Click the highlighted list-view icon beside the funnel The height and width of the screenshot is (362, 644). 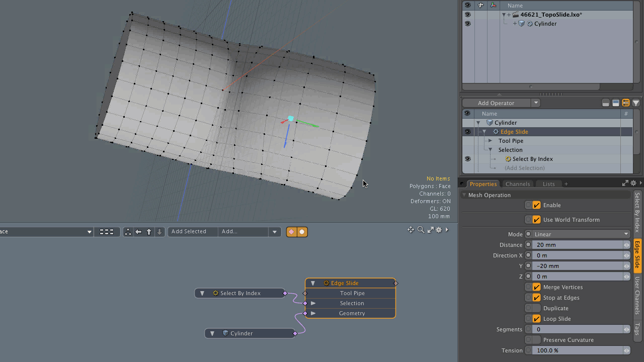click(x=626, y=103)
